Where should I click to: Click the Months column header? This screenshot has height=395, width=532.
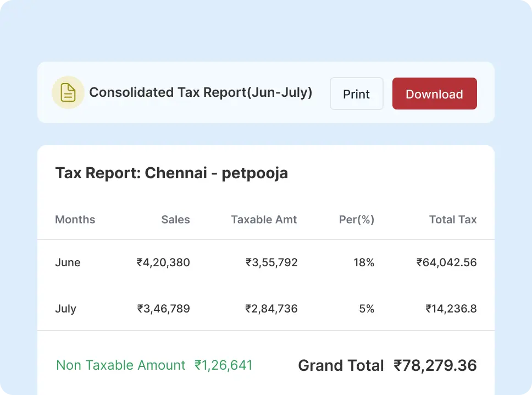pyautogui.click(x=75, y=220)
